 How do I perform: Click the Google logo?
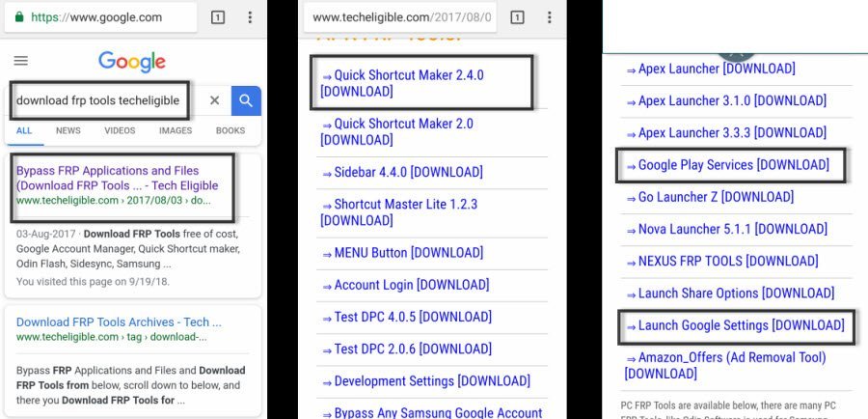pyautogui.click(x=132, y=62)
